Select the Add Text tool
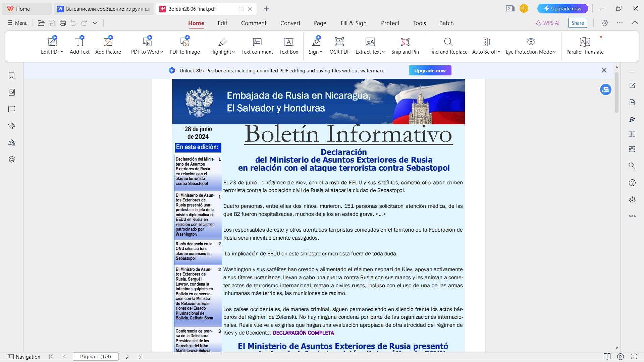The height and width of the screenshot is (362, 644). [79, 45]
